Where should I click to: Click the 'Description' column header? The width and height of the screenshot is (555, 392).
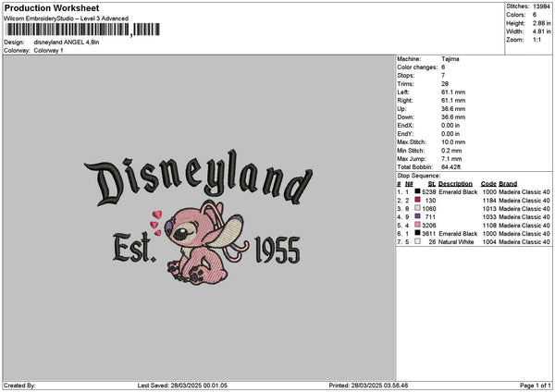tap(455, 184)
